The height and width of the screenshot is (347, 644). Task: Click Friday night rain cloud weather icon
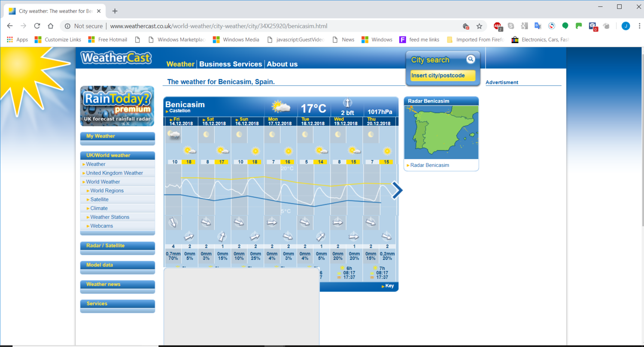click(x=173, y=135)
